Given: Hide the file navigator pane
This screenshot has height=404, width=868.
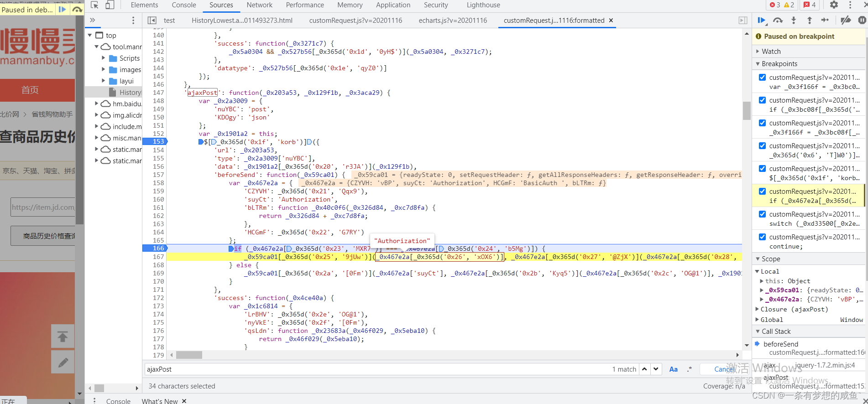Looking at the screenshot, I should pyautogui.click(x=152, y=20).
